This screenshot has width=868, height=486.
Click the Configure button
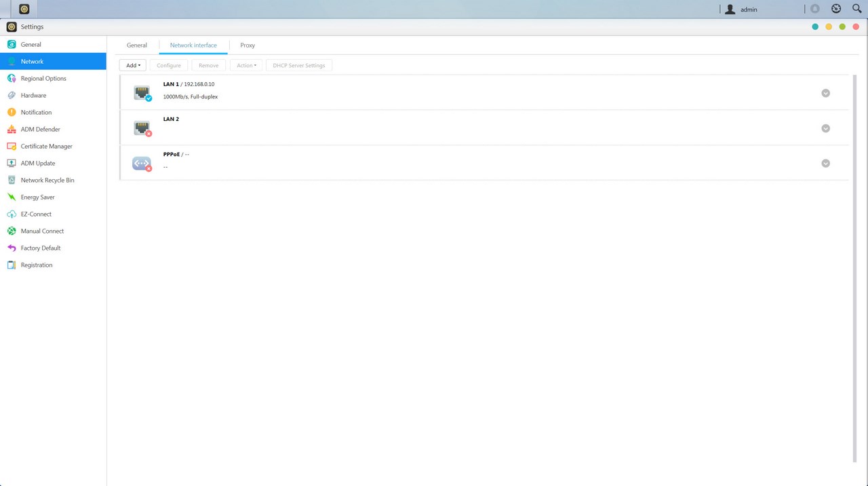[169, 65]
